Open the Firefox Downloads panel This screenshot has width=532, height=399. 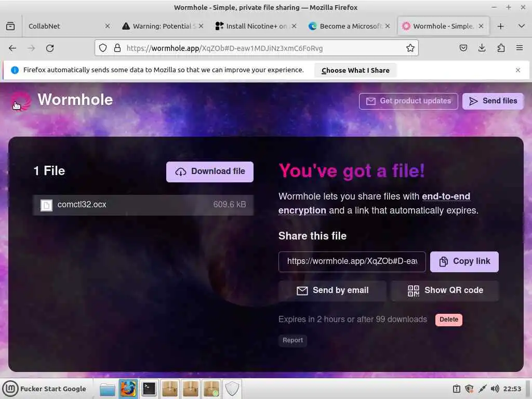click(482, 48)
